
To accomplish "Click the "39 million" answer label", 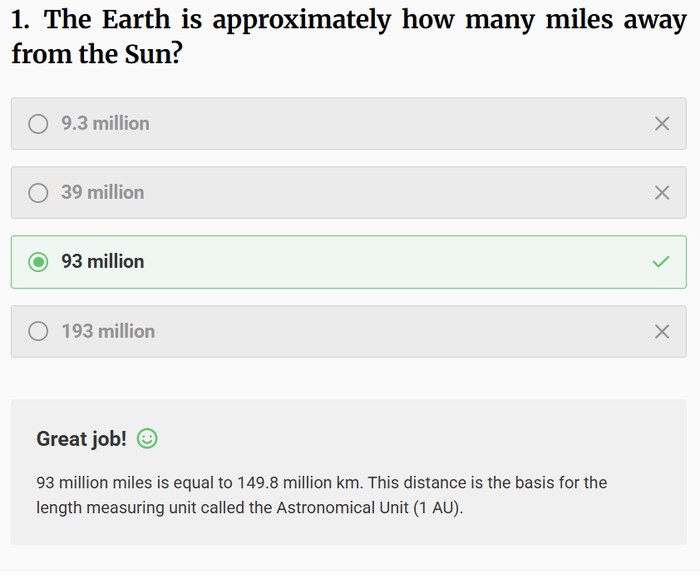I will (x=102, y=193).
